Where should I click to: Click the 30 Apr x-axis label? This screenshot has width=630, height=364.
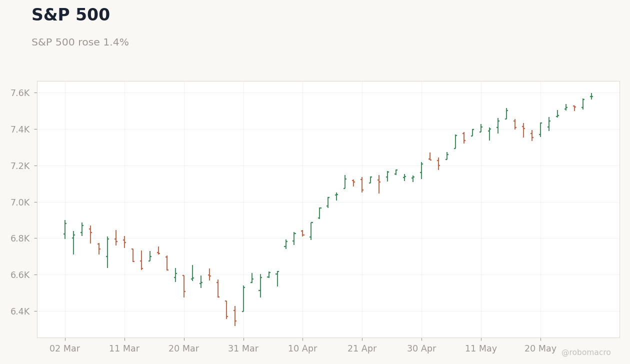(421, 349)
